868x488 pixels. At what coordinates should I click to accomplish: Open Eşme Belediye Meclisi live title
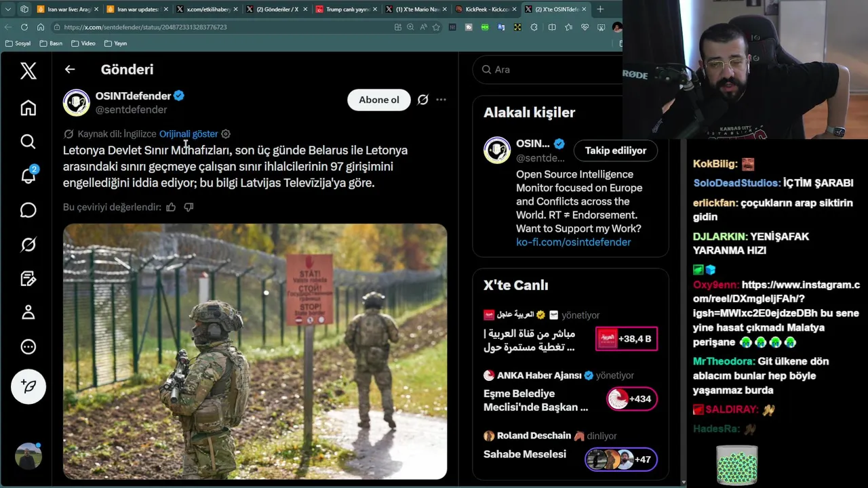[x=536, y=401]
